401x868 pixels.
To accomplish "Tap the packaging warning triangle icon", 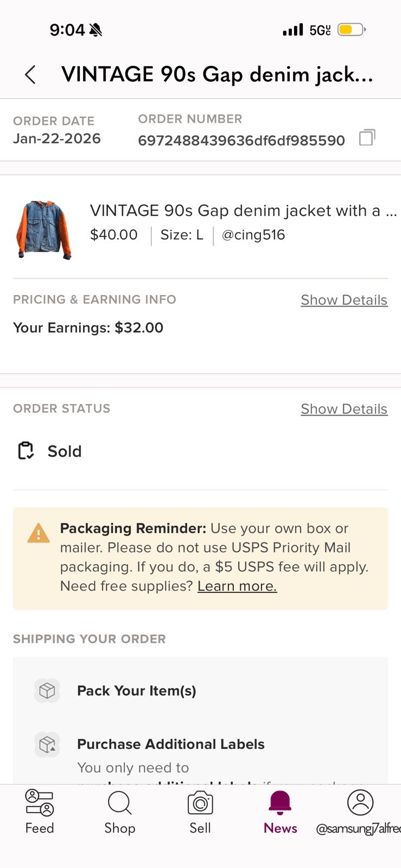I will click(x=39, y=533).
